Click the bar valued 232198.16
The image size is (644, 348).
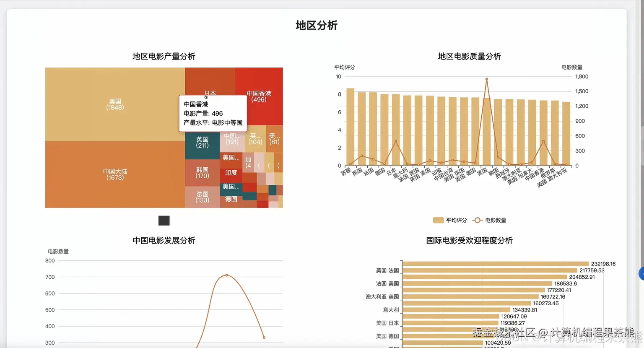tap(496, 264)
